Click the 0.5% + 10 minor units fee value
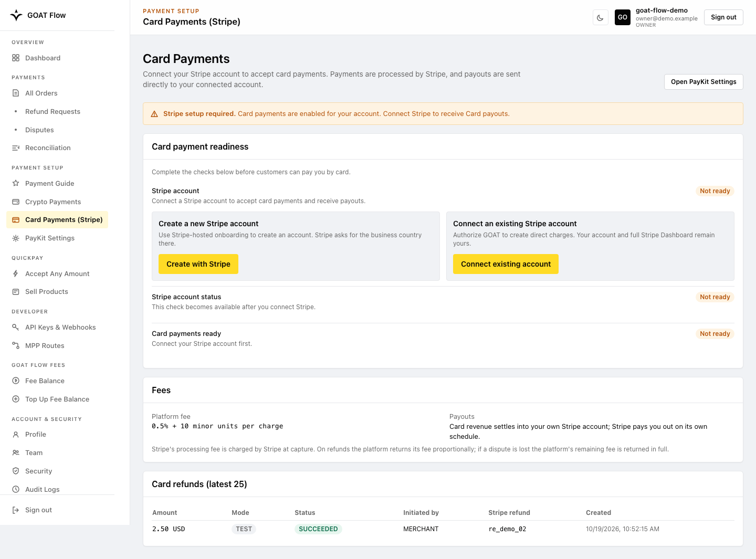This screenshot has width=756, height=559. (x=217, y=426)
